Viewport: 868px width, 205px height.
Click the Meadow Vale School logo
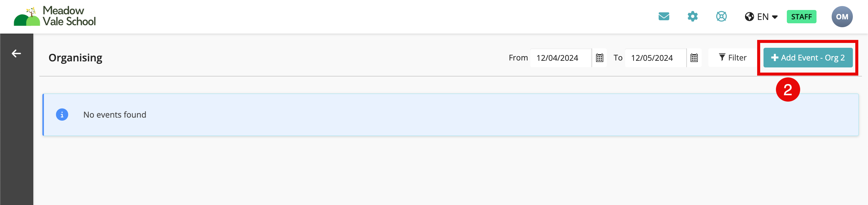[x=55, y=16]
